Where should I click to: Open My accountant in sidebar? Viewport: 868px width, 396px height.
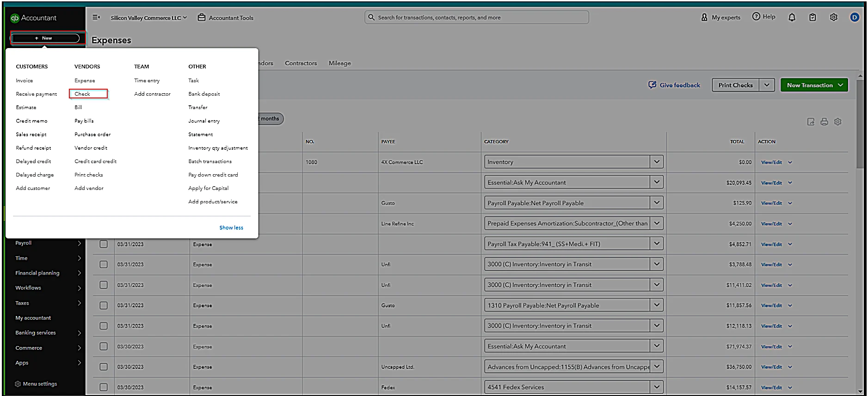pos(33,318)
